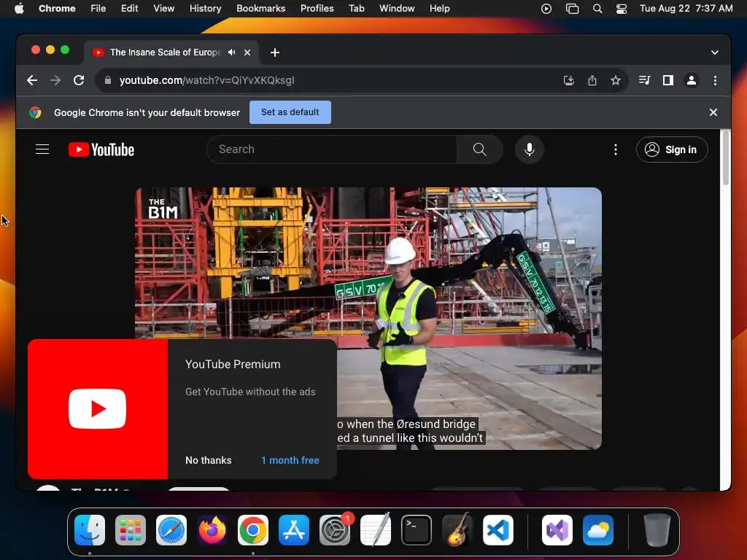Image resolution: width=747 pixels, height=560 pixels.
Task: Click the date and time clock
Action: [x=686, y=9]
